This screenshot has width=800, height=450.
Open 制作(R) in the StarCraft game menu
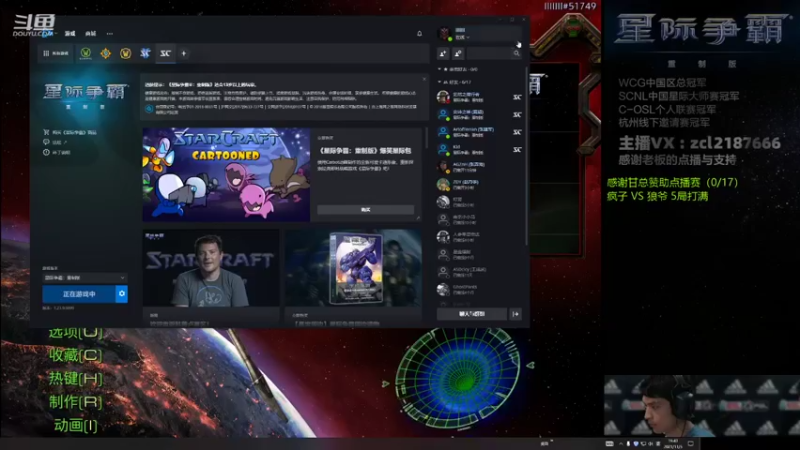click(x=76, y=402)
